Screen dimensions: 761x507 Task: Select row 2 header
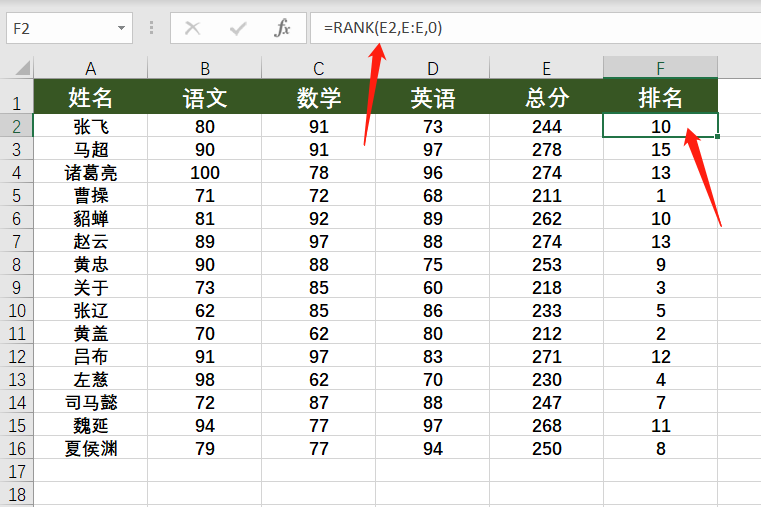(x=17, y=126)
